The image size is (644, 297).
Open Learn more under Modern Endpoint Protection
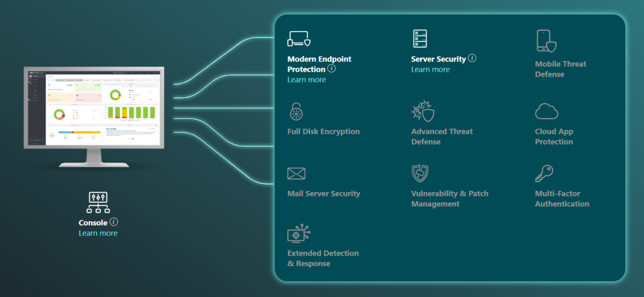pyautogui.click(x=306, y=80)
